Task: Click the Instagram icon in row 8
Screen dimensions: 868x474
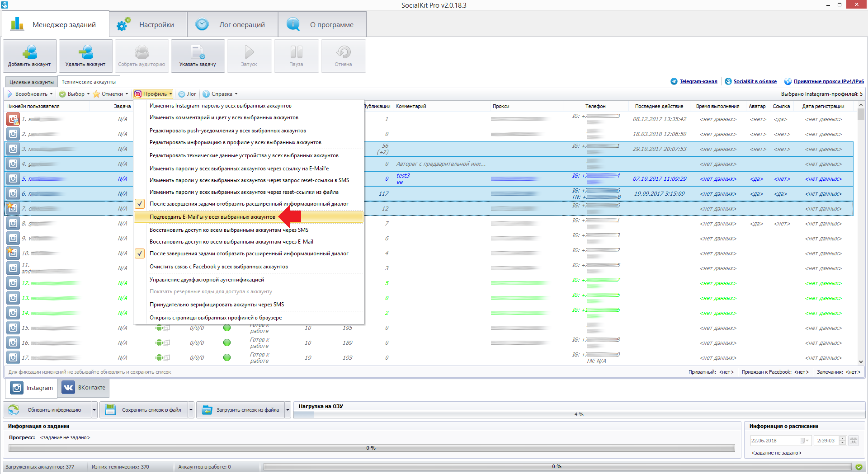Action: (x=13, y=223)
